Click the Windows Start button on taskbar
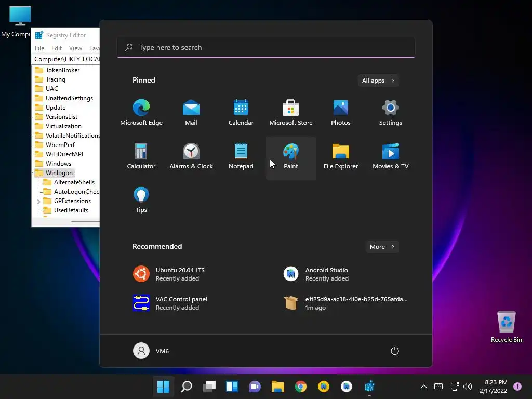The width and height of the screenshot is (532, 399). click(x=163, y=387)
